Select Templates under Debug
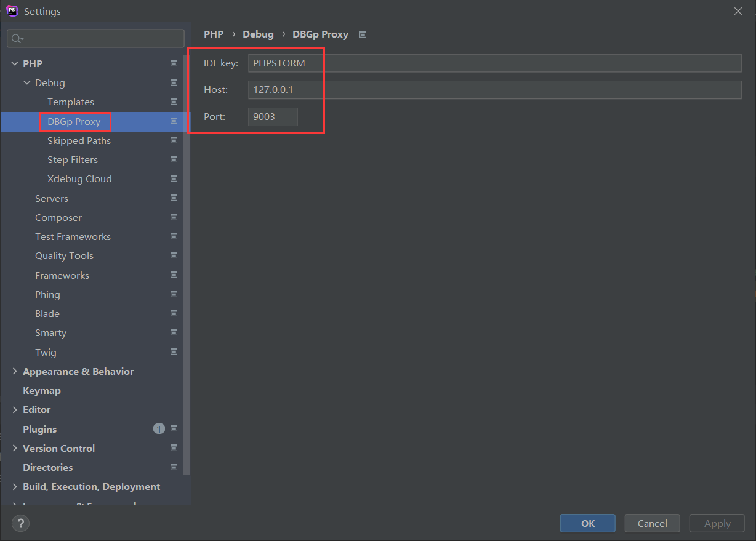 pos(71,102)
